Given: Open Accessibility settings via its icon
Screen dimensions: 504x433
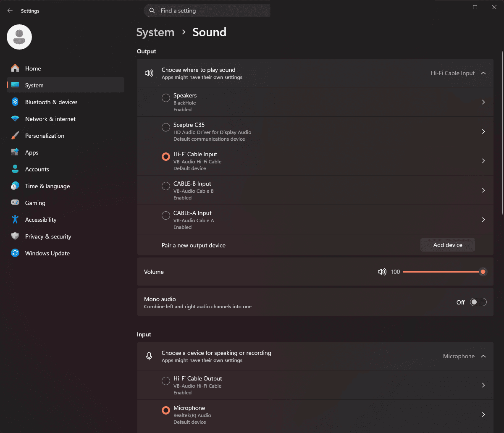Looking at the screenshot, I should [15, 220].
